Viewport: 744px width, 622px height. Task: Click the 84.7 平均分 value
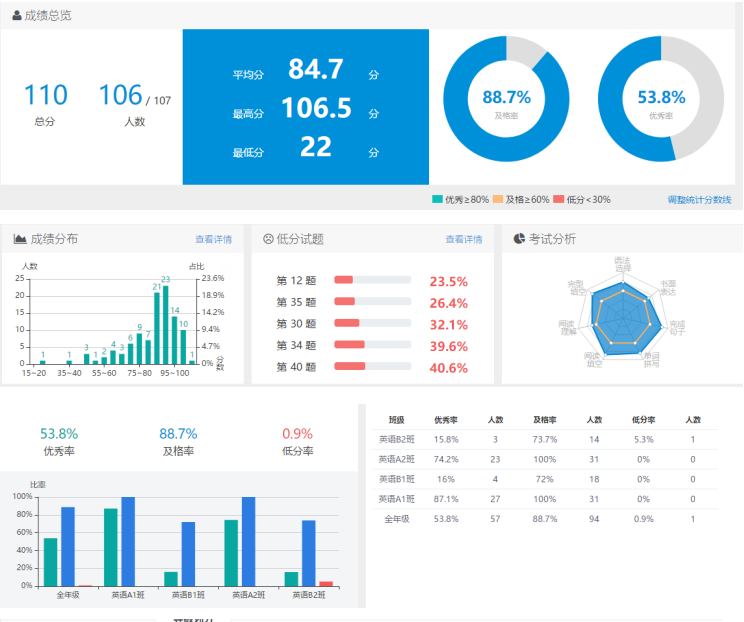pyautogui.click(x=316, y=69)
